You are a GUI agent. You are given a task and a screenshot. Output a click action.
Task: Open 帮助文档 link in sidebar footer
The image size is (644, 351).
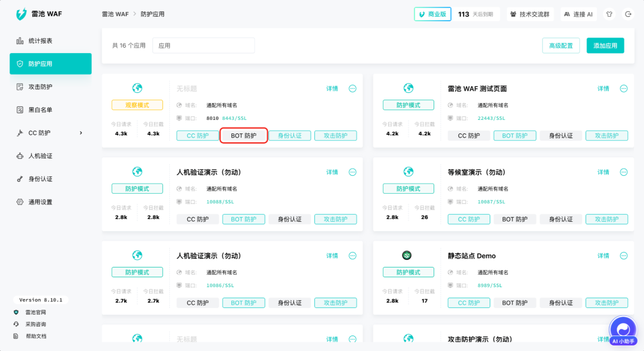point(36,336)
